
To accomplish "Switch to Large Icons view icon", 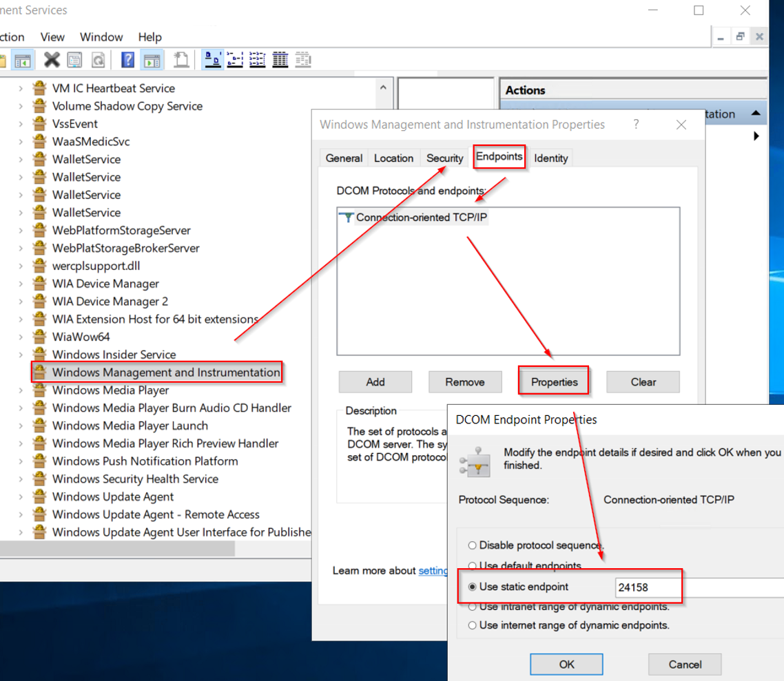I will tap(213, 60).
